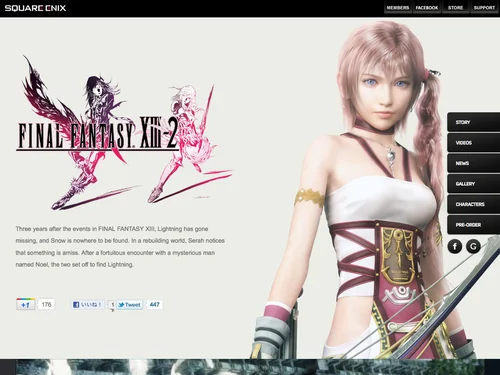Image resolution: width=500 pixels, height=375 pixels.
Task: Click the Tweet button
Action: tap(129, 305)
